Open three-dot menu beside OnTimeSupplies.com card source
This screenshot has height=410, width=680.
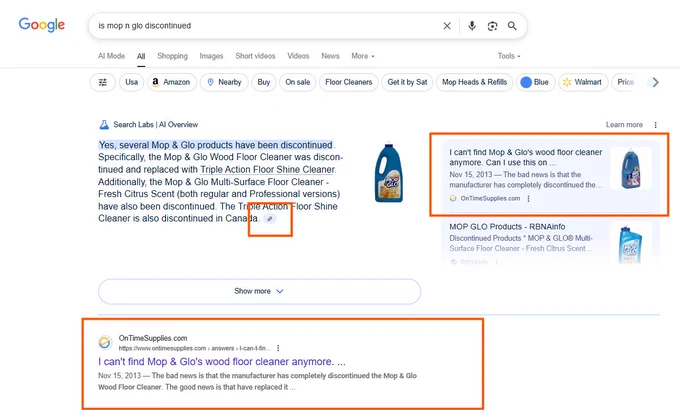pyautogui.click(x=528, y=199)
